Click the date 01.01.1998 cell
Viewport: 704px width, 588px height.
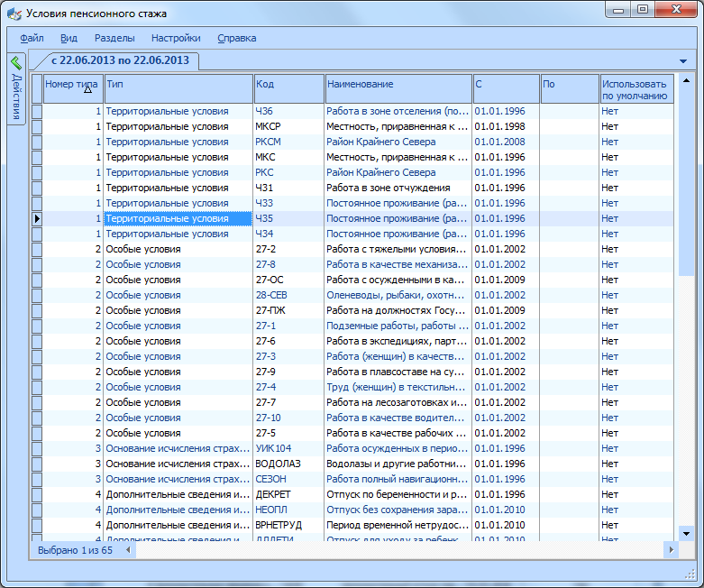coord(506,126)
